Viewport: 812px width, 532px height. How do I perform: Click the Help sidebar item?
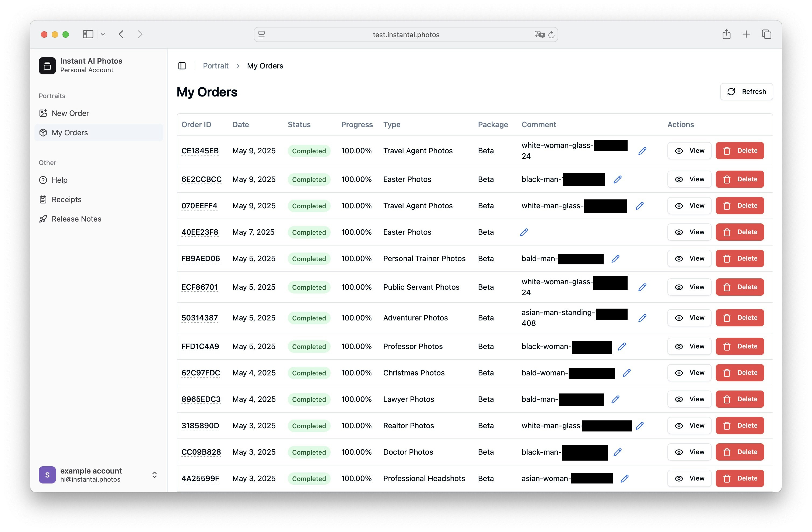(x=59, y=180)
